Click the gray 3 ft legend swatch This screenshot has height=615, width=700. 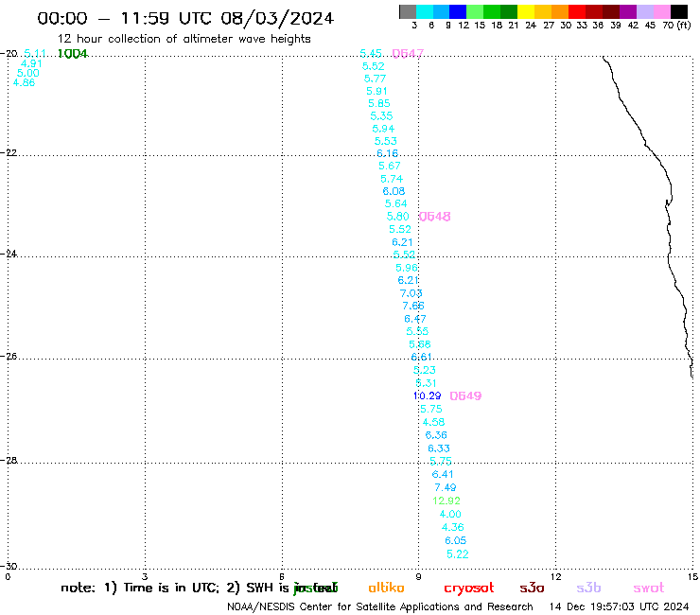pyautogui.click(x=408, y=11)
